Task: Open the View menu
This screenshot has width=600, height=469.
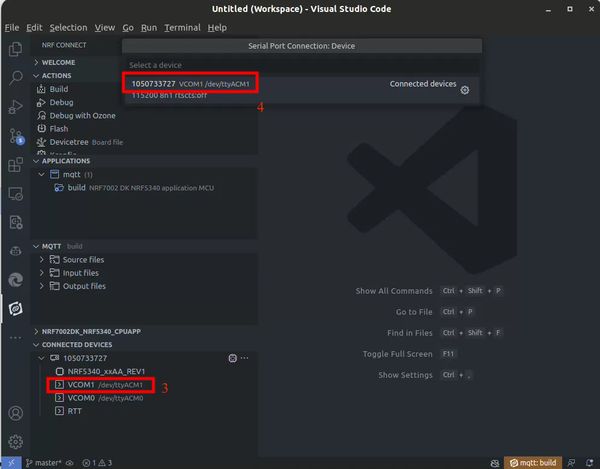Action: pos(104,28)
